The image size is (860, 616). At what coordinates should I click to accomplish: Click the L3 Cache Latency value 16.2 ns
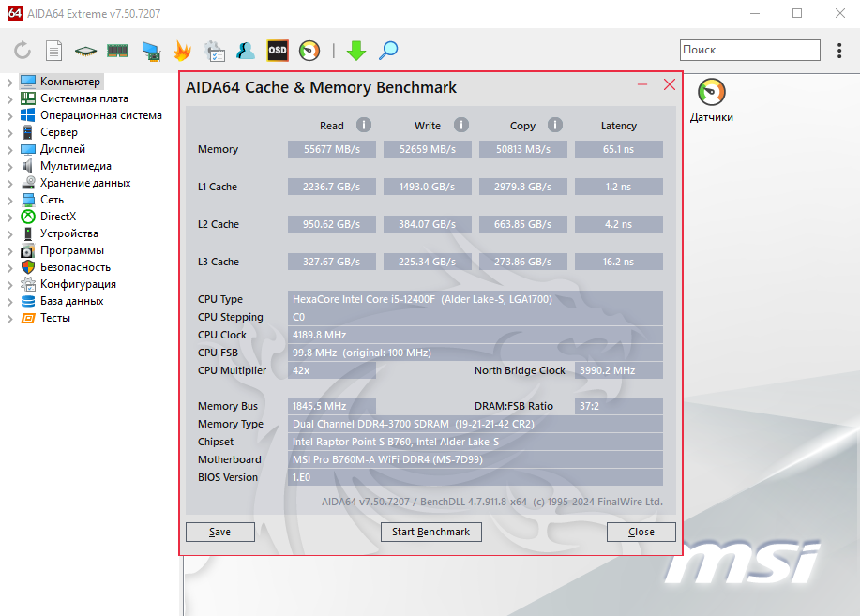point(619,262)
